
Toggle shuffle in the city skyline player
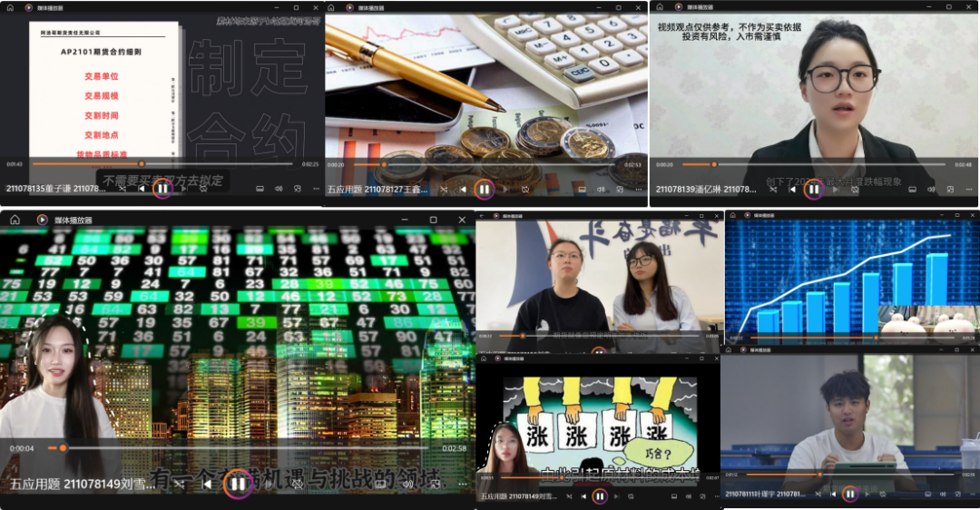click(179, 484)
